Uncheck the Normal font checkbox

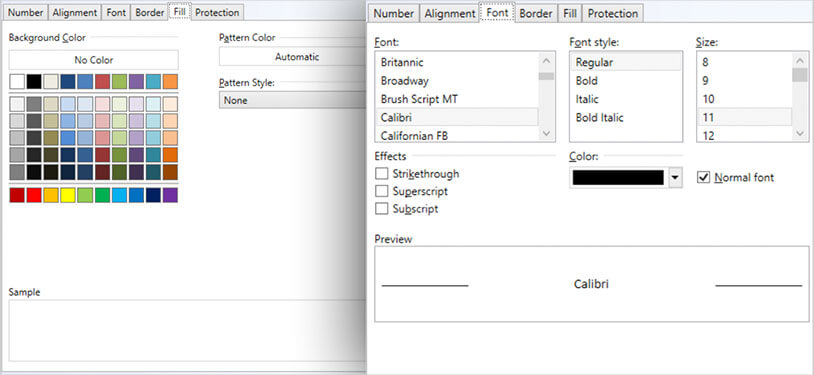pyautogui.click(x=703, y=177)
